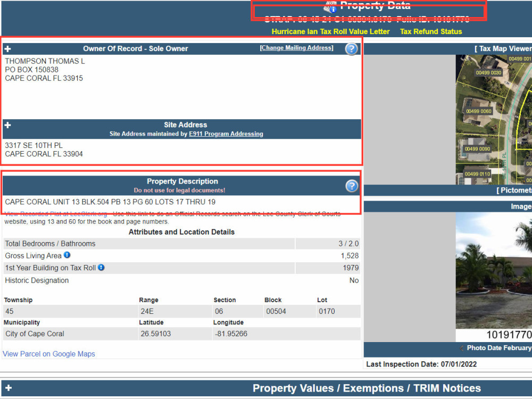Open help for Owner Of Record
532x399 pixels.
352,49
